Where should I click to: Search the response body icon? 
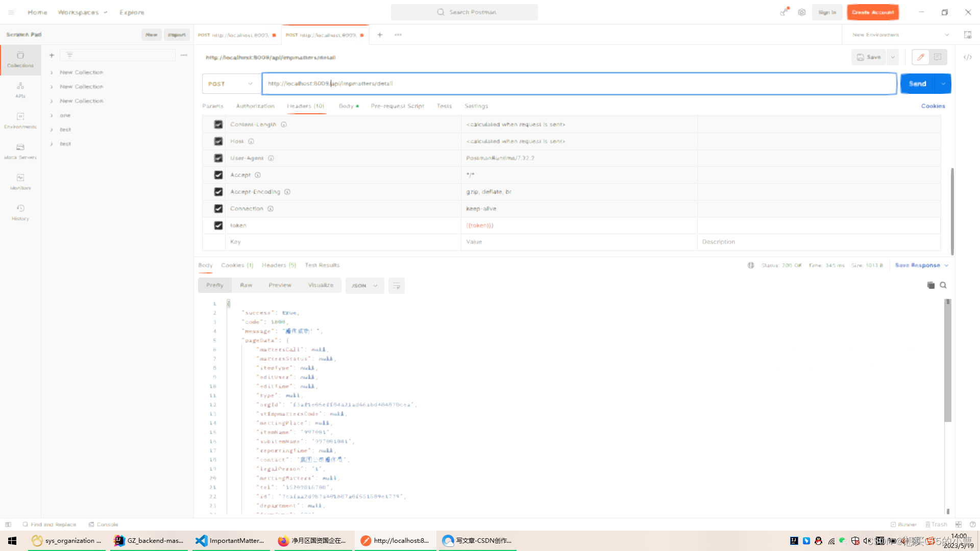943,285
